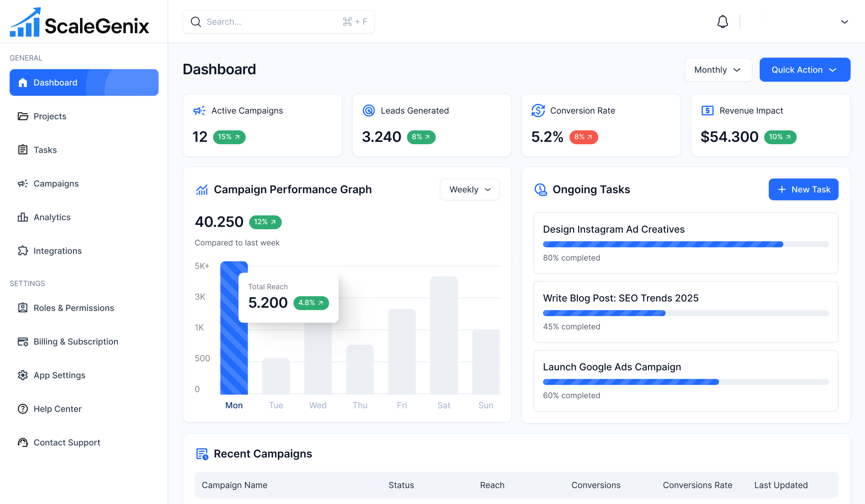Click the Integrations puzzle piece icon

[x=23, y=251]
